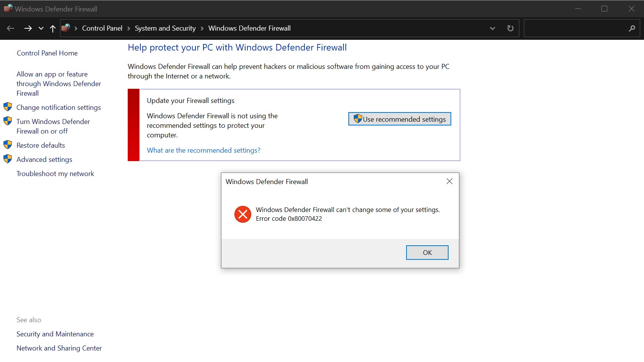Open System and Security breadcrumb
The image size is (644, 362).
click(165, 28)
